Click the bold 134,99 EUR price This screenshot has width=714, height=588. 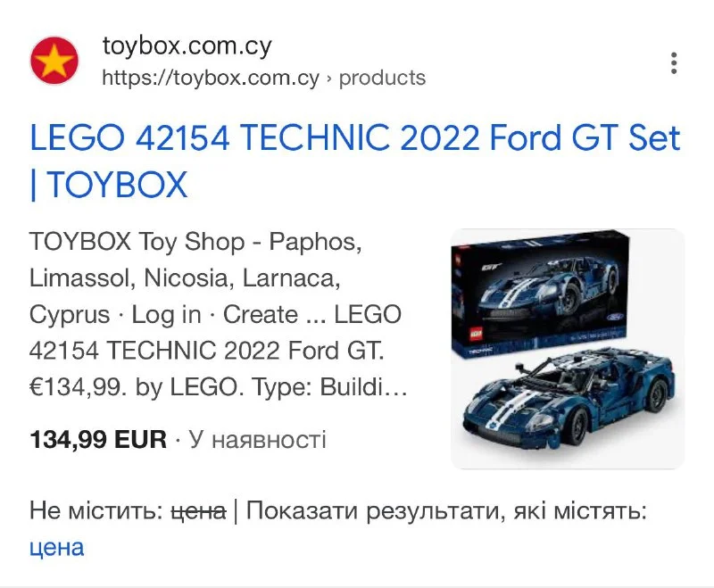(x=98, y=440)
